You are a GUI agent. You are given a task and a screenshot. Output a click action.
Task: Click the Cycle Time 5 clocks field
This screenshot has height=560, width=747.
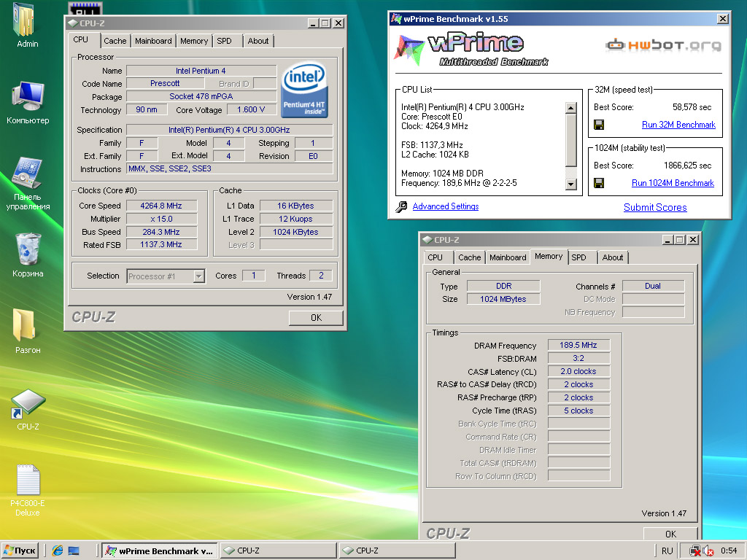[578, 411]
